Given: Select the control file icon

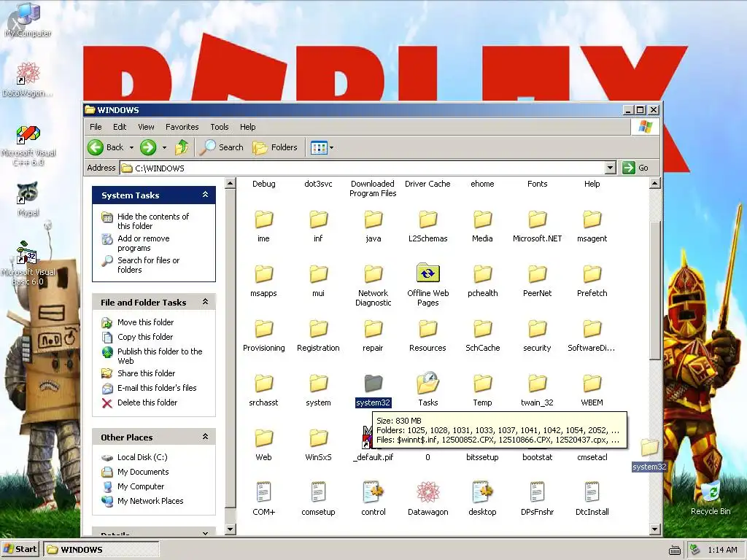Looking at the screenshot, I should click(373, 492).
